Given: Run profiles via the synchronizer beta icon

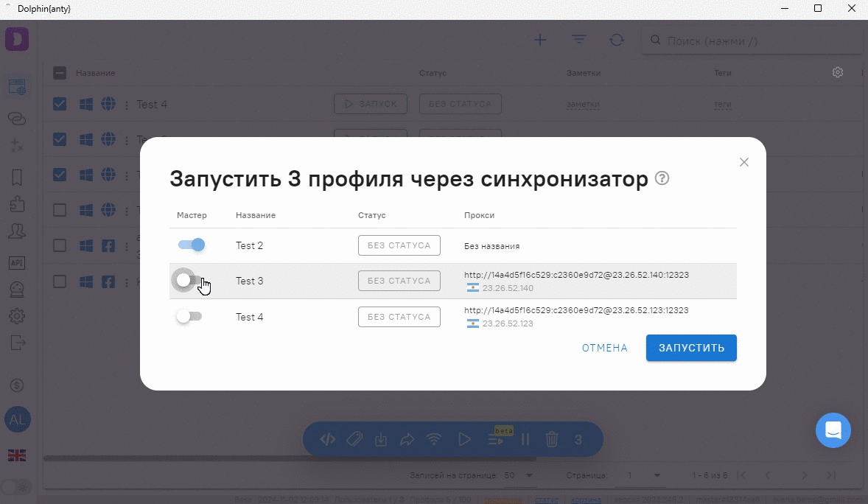Looking at the screenshot, I should pyautogui.click(x=495, y=438).
